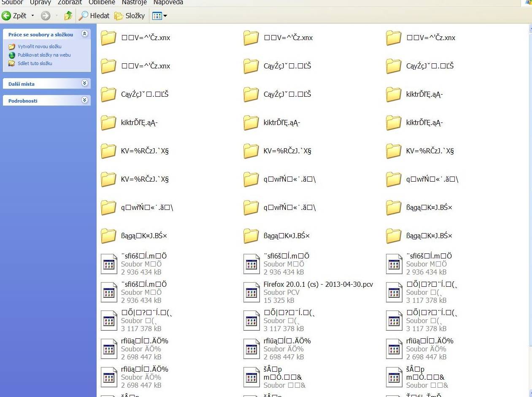532x397 pixels.
Task: Open the Soubor menu
Action: point(13,2)
